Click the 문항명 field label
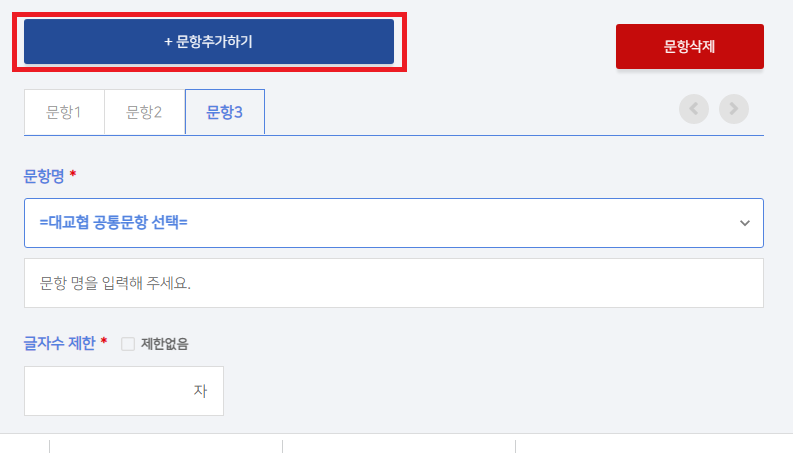Viewport: 793px width, 453px height. [44, 176]
